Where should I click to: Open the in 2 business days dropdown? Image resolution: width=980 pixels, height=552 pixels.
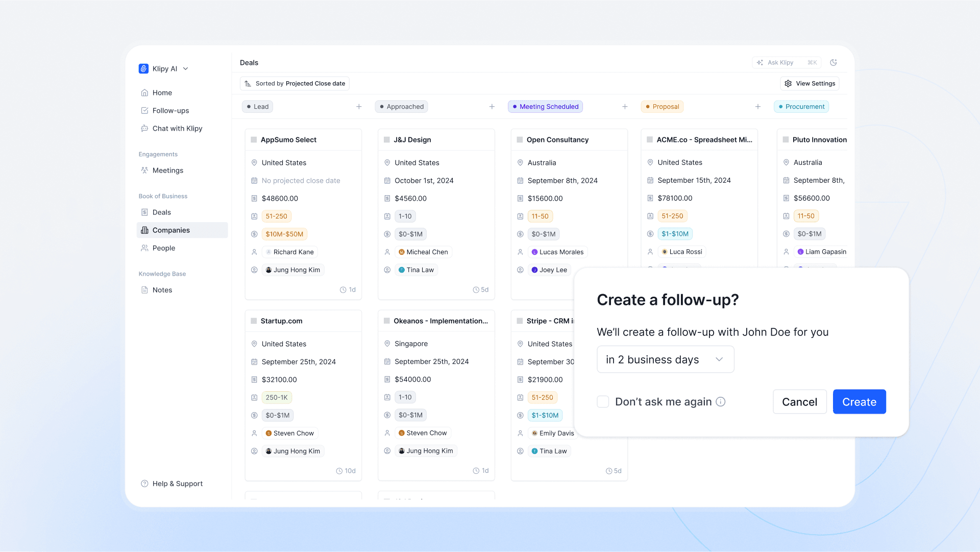coord(666,359)
